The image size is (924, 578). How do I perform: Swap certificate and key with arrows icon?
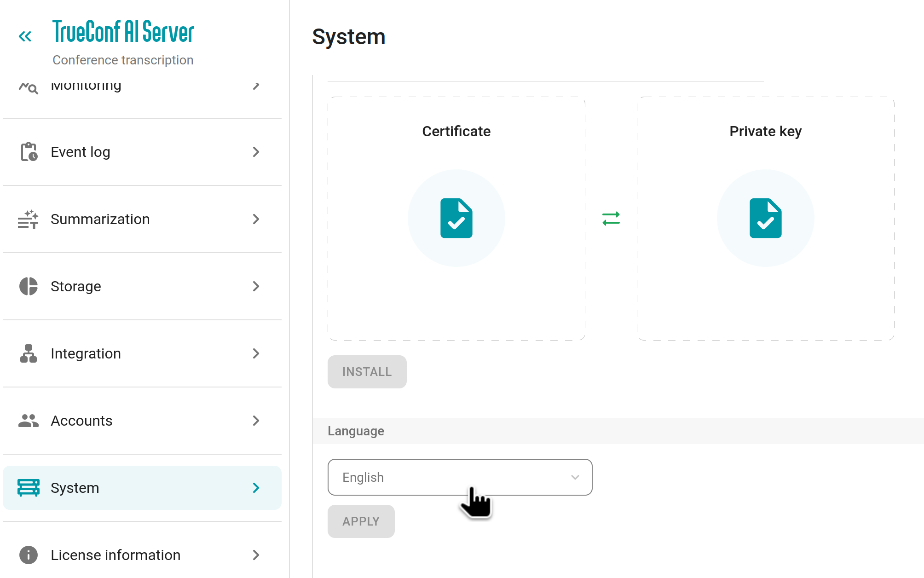pyautogui.click(x=611, y=219)
